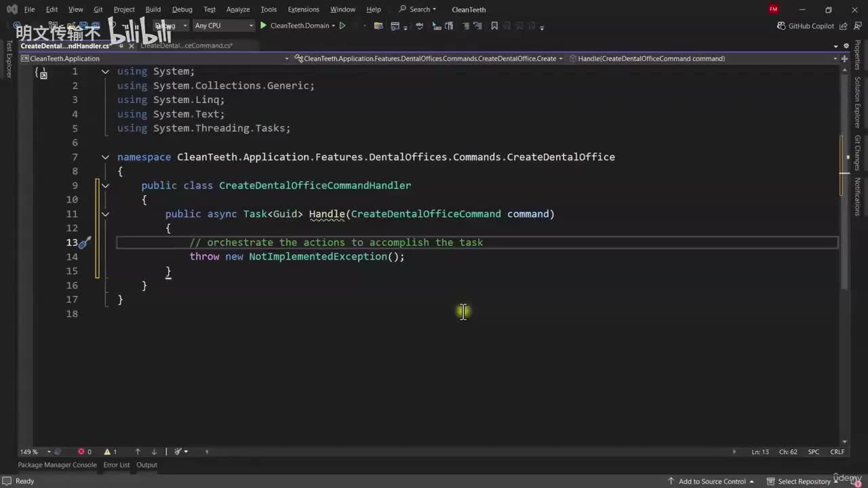Viewport: 868px width, 488px height.
Task: Click Start Without Debugging outline play icon
Action: point(342,26)
